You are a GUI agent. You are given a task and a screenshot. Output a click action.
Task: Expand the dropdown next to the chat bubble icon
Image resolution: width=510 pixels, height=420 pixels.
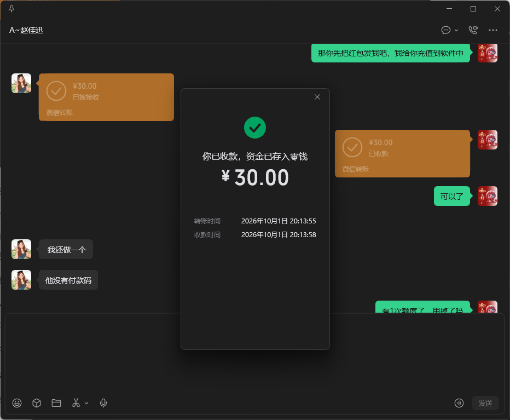tap(456, 30)
